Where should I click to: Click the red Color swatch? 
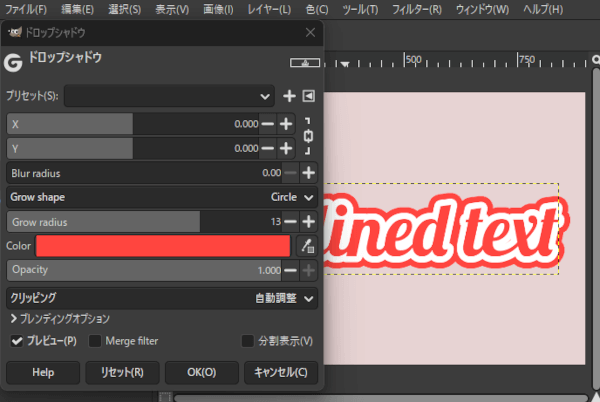point(162,246)
